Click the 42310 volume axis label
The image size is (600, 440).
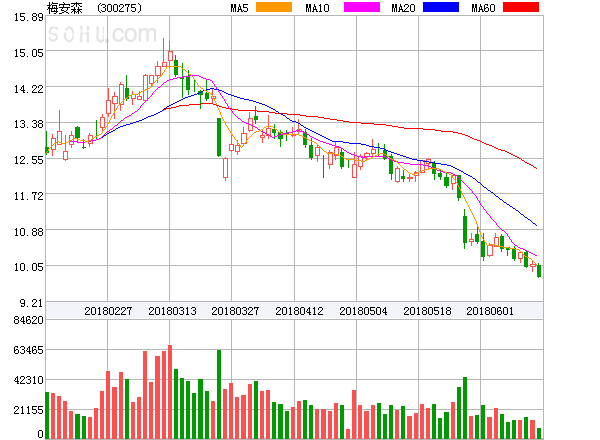(x=29, y=380)
